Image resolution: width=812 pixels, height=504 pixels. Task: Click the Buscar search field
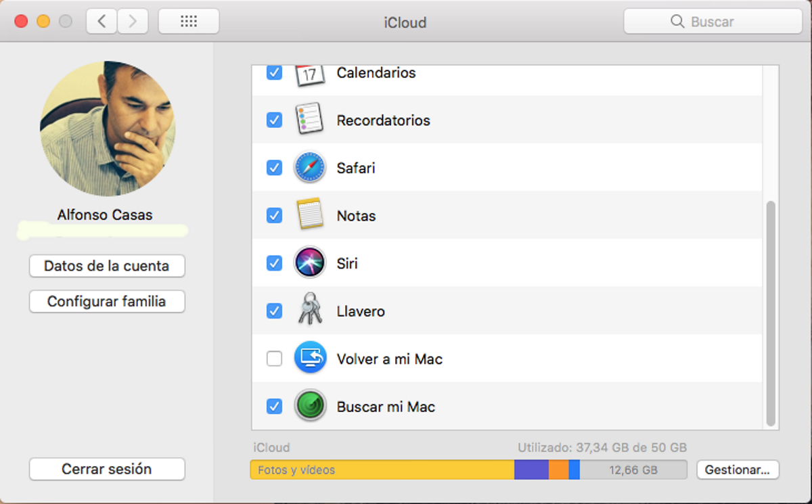713,22
